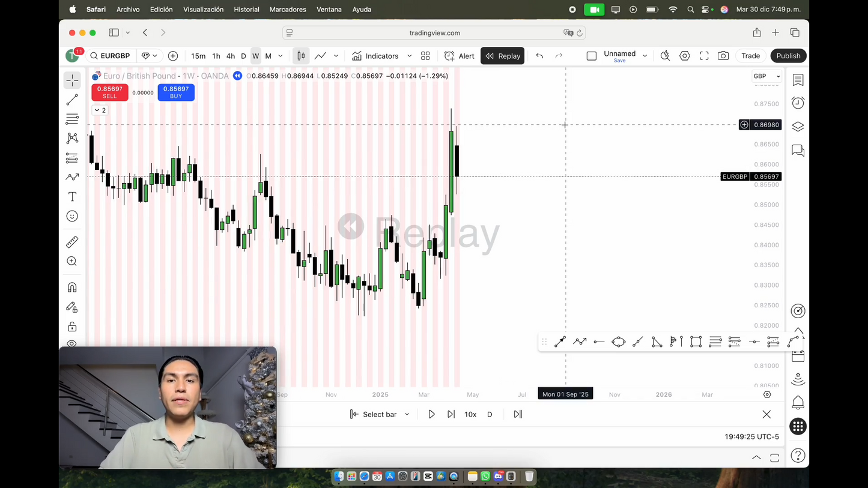Expand the Select bar dropdown
Screen dimensions: 868x488
[407, 414]
